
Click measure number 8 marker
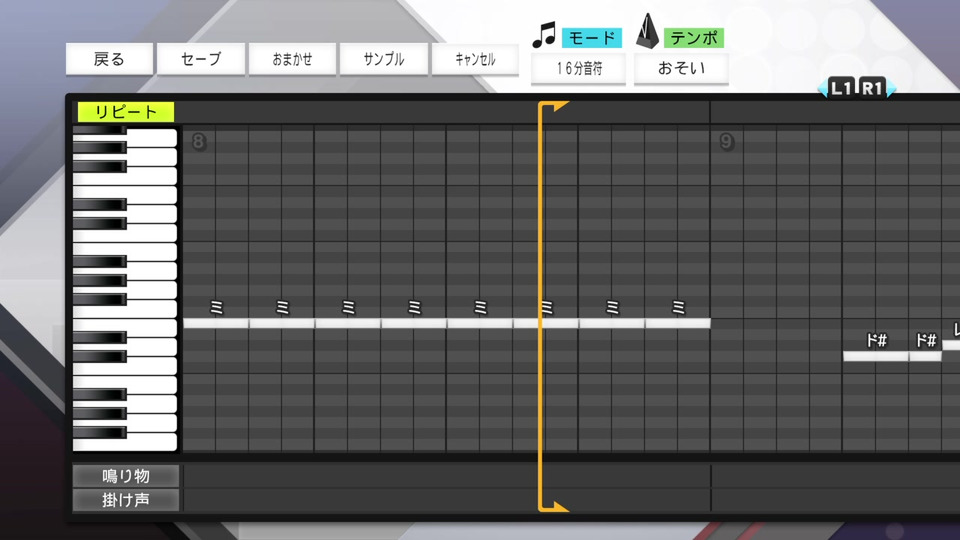[x=198, y=141]
